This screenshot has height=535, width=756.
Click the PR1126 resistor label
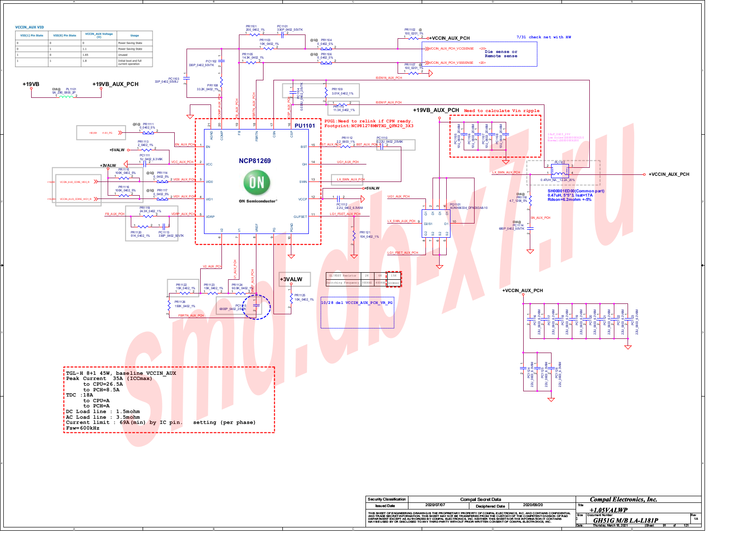[180, 302]
